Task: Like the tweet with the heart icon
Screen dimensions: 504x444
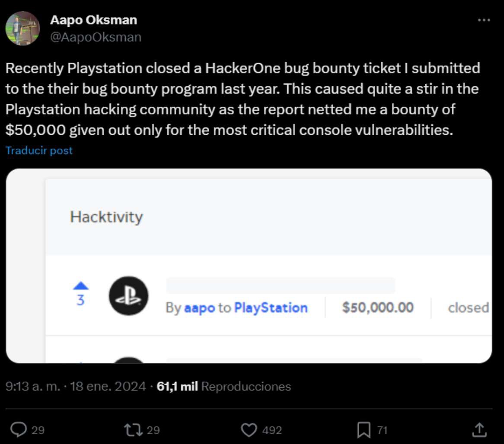Action: [x=250, y=430]
